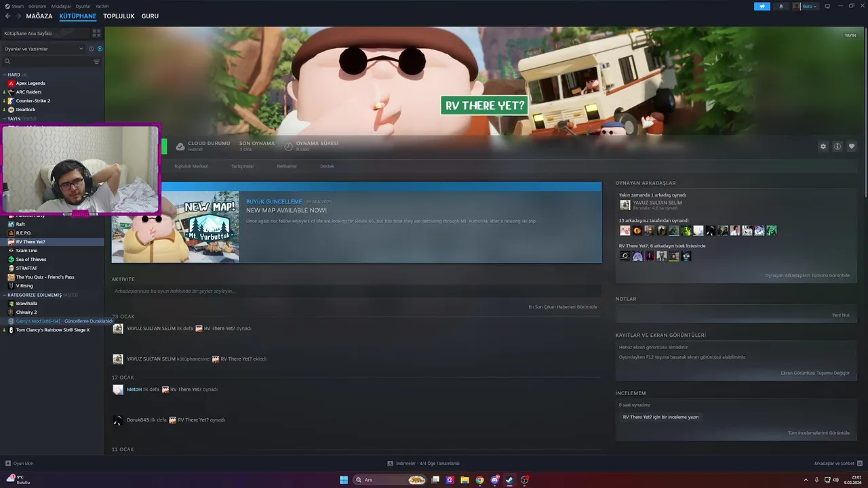Open the Arkadaşlar menu
This screenshot has height=488, width=868.
click(x=61, y=6)
